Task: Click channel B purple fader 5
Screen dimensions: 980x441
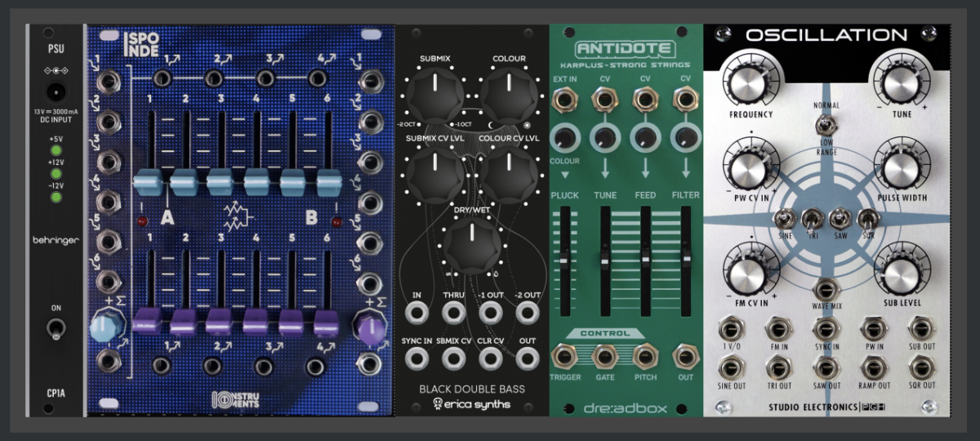Action: (x=292, y=320)
